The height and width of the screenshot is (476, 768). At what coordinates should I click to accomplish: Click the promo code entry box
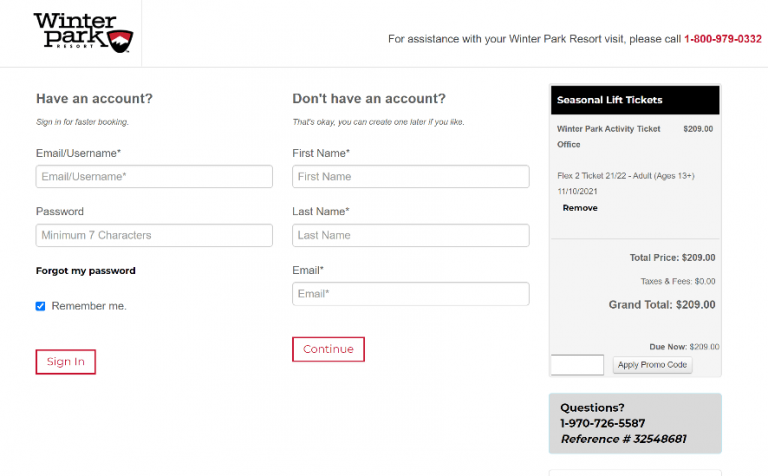[577, 365]
